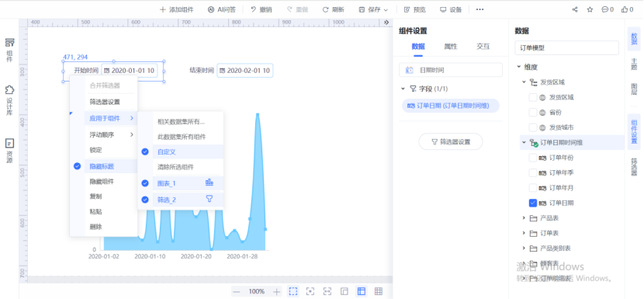
Task: Click the 撤销 undo icon
Action: coord(254,9)
